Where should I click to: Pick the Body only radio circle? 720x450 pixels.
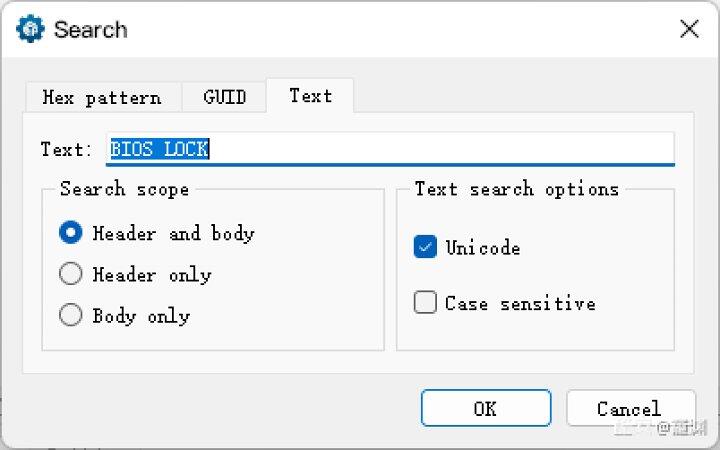[71, 316]
